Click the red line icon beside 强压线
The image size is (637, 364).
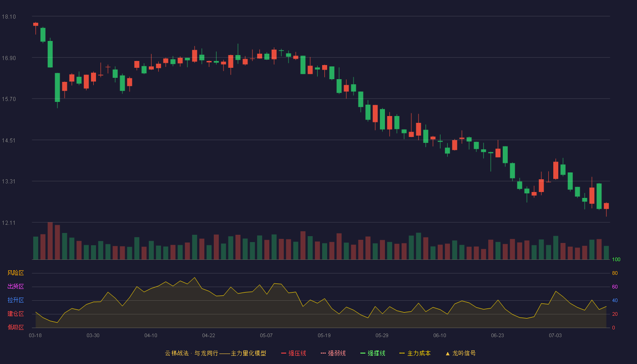pos(283,354)
